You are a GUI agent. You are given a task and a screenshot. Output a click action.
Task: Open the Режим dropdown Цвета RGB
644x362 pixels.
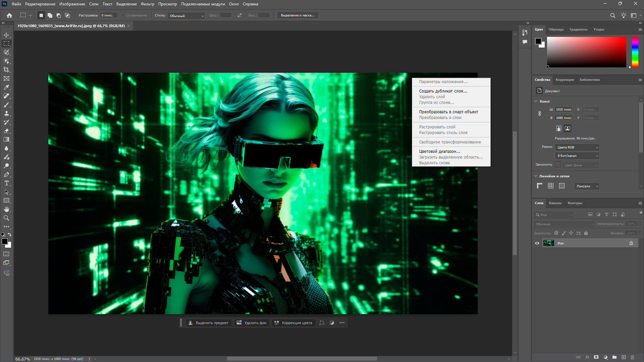click(577, 147)
